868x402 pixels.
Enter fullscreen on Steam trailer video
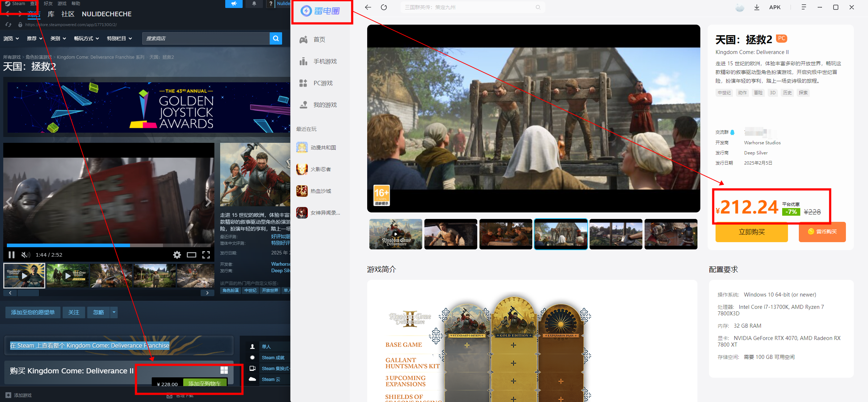(206, 255)
